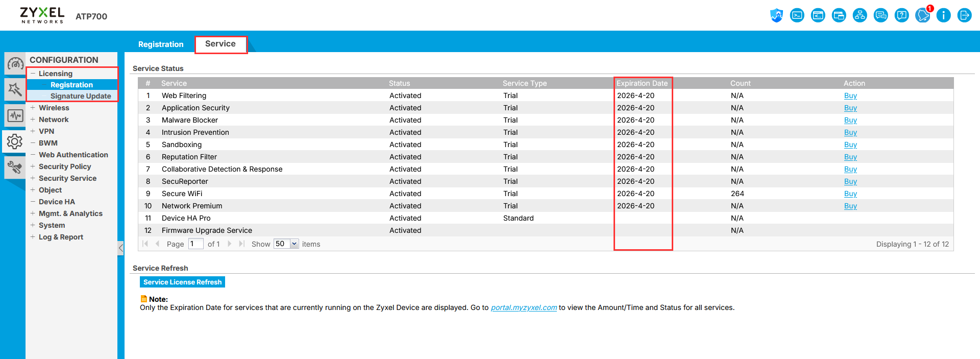Go to next page arrow

coord(230,244)
